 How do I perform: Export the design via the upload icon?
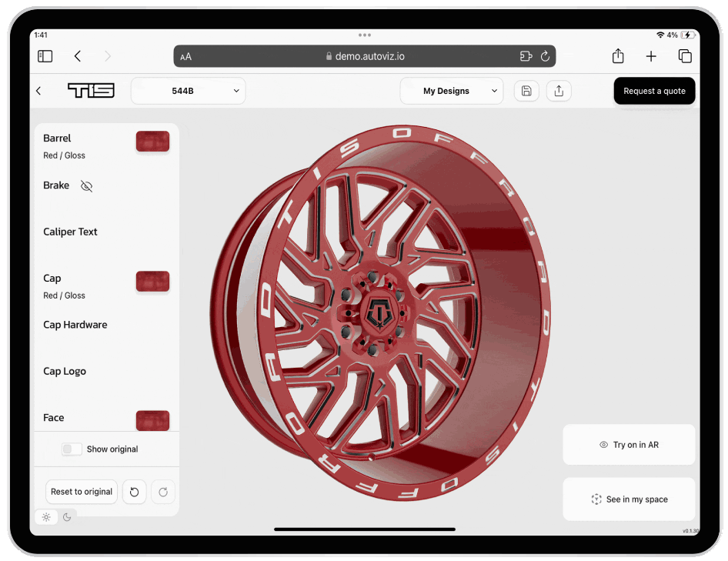coord(559,91)
